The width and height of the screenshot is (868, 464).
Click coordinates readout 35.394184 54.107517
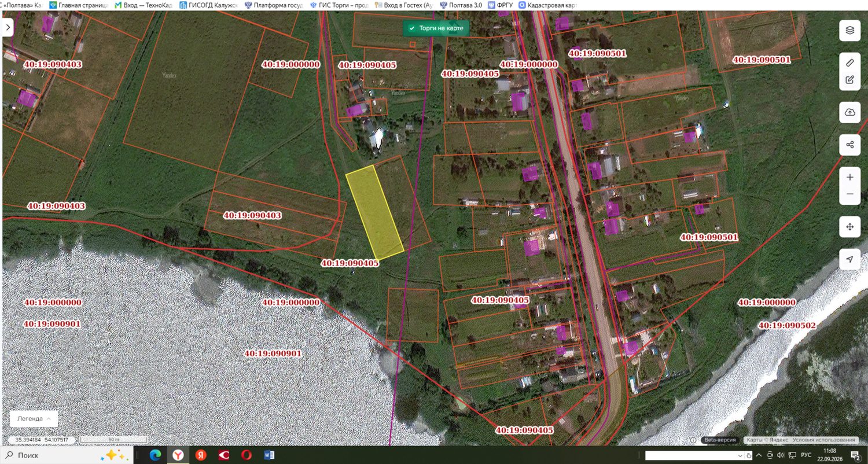(42, 440)
